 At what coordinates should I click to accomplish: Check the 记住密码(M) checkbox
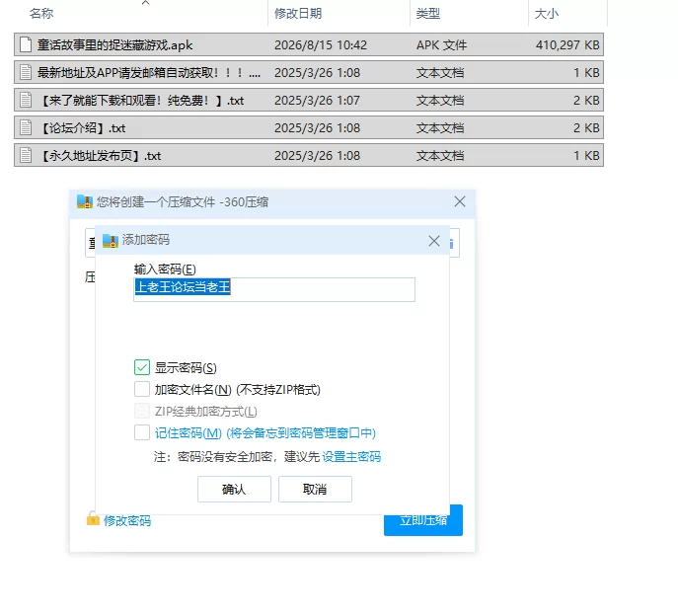[142, 432]
